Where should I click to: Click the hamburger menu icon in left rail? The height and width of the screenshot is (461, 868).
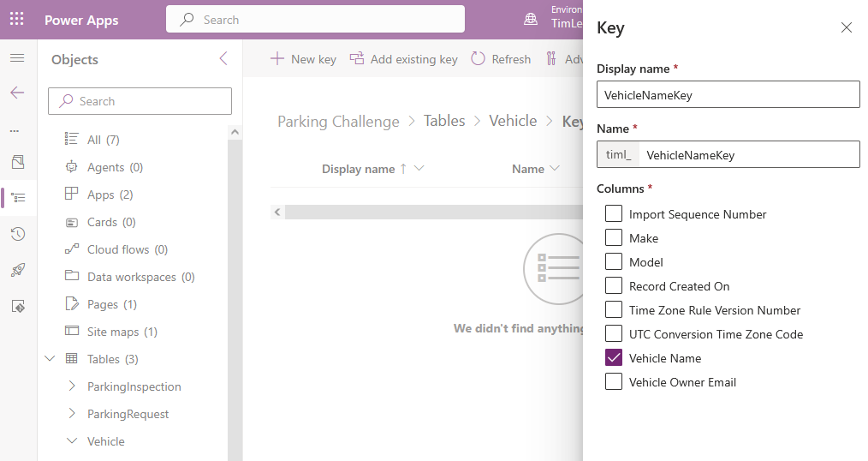click(17, 58)
